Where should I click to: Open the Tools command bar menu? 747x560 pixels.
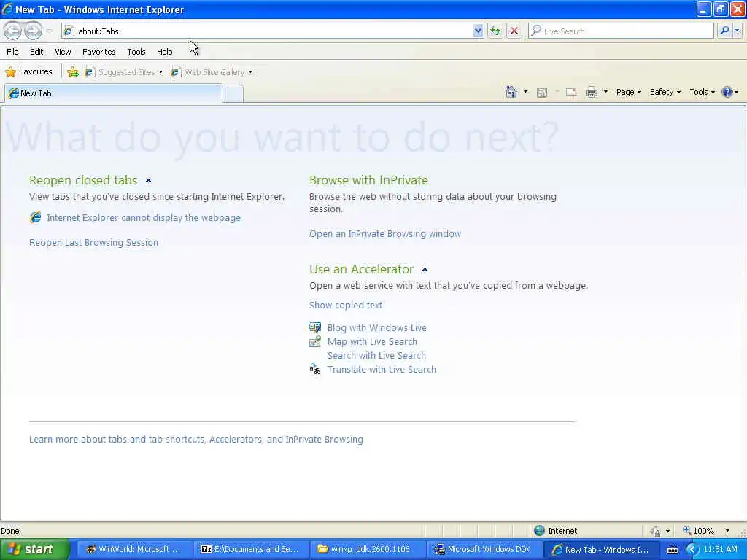(x=703, y=92)
